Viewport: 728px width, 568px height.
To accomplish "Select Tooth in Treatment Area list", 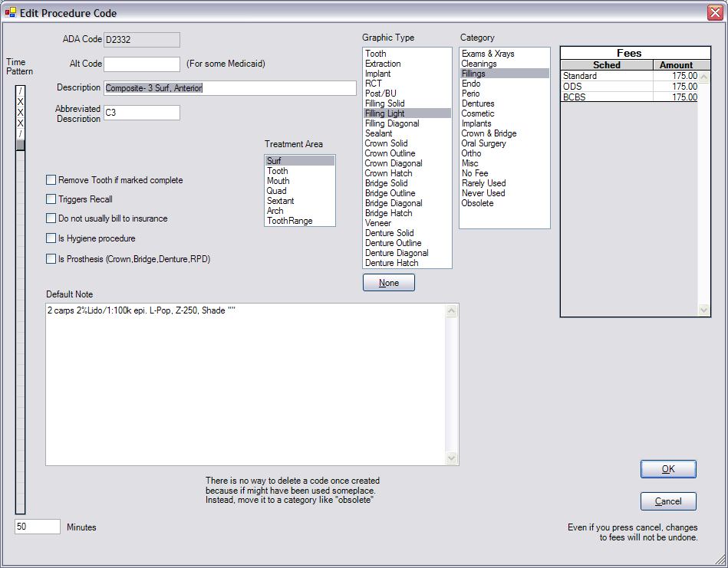I will click(x=299, y=171).
